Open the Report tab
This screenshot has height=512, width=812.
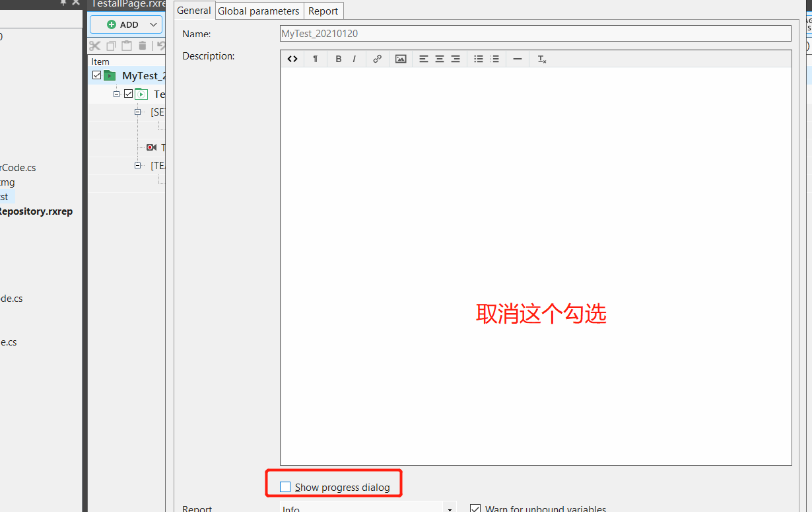tap(323, 11)
